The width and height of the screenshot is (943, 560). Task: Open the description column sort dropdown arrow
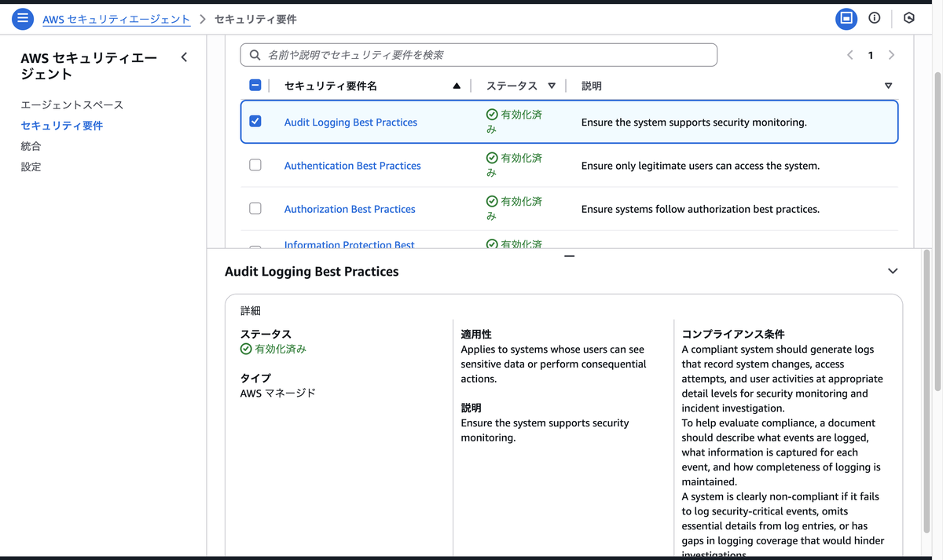pos(889,86)
